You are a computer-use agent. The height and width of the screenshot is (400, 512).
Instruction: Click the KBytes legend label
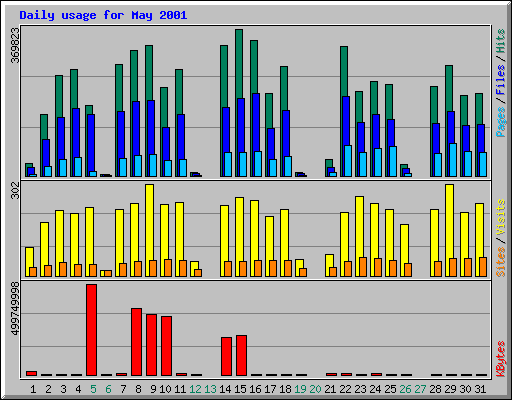coord(501,359)
